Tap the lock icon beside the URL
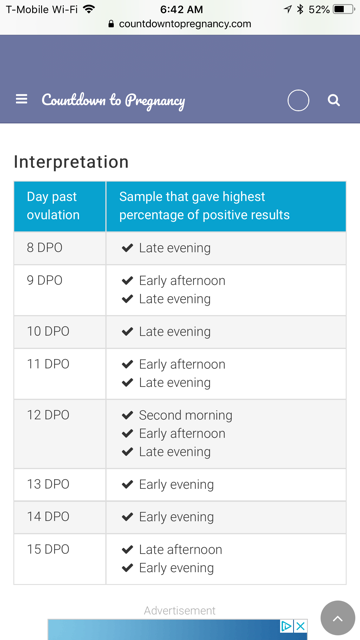Image resolution: width=360 pixels, height=640 pixels. pyautogui.click(x=111, y=24)
